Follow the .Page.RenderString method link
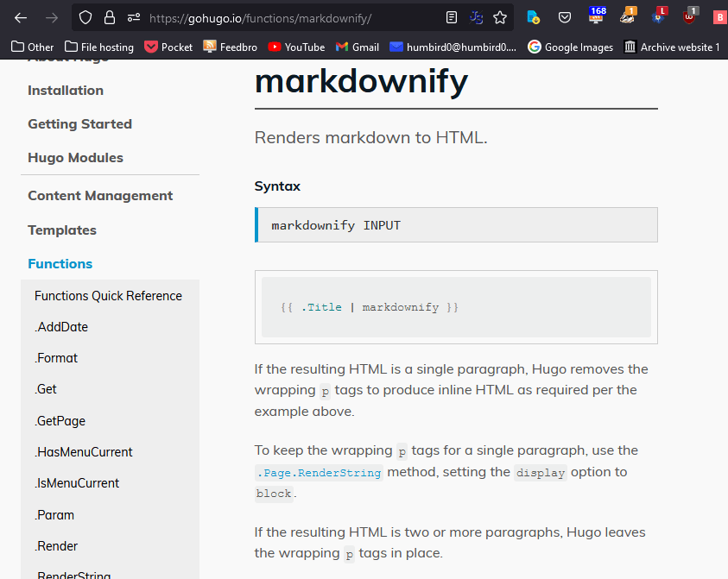The width and height of the screenshot is (728, 579). tap(319, 473)
